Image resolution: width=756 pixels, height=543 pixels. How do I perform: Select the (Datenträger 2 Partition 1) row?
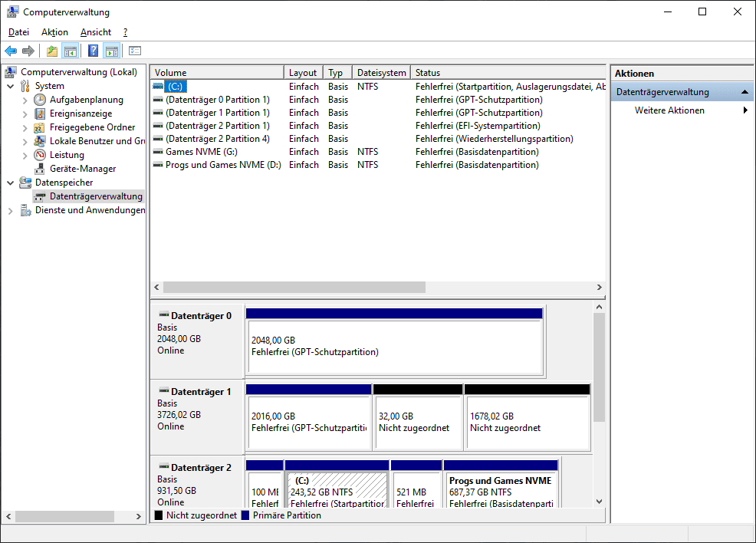pos(378,126)
